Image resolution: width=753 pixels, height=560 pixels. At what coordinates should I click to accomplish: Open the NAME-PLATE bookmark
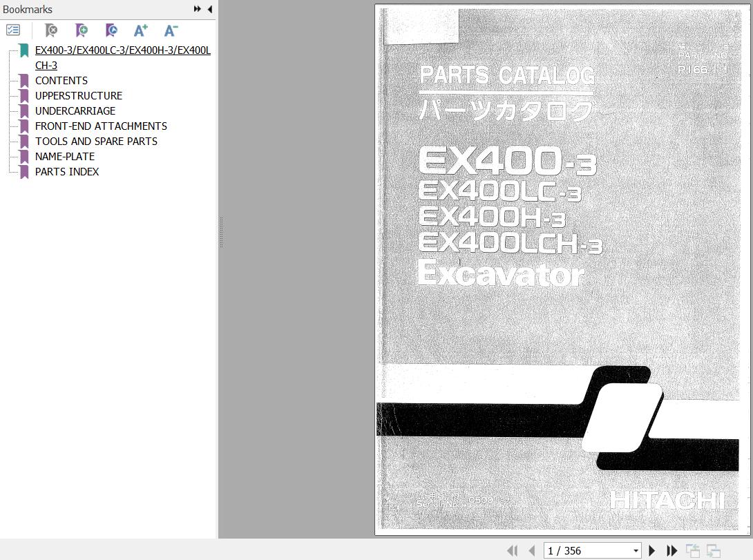[65, 157]
